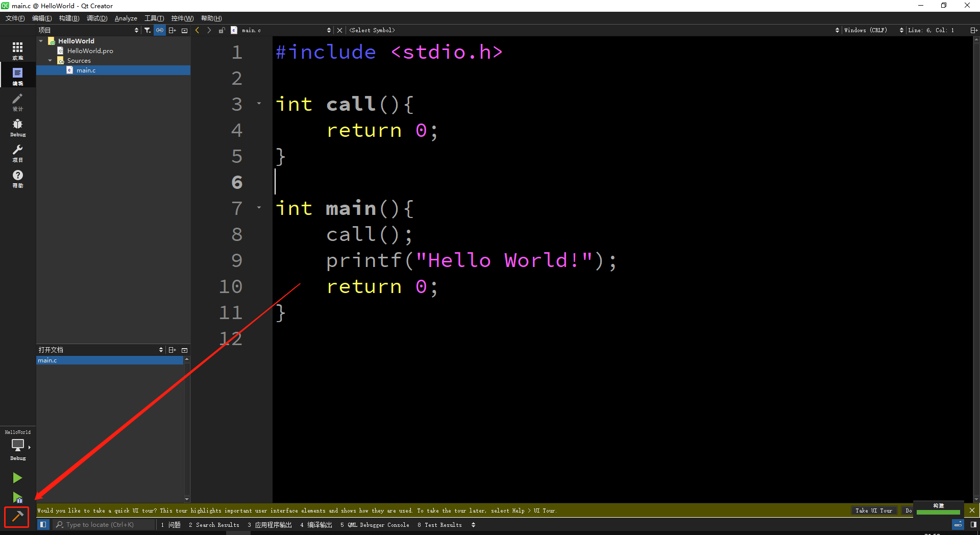Collapse the HelloWorld project tree node
The height and width of the screenshot is (535, 980).
(x=41, y=41)
